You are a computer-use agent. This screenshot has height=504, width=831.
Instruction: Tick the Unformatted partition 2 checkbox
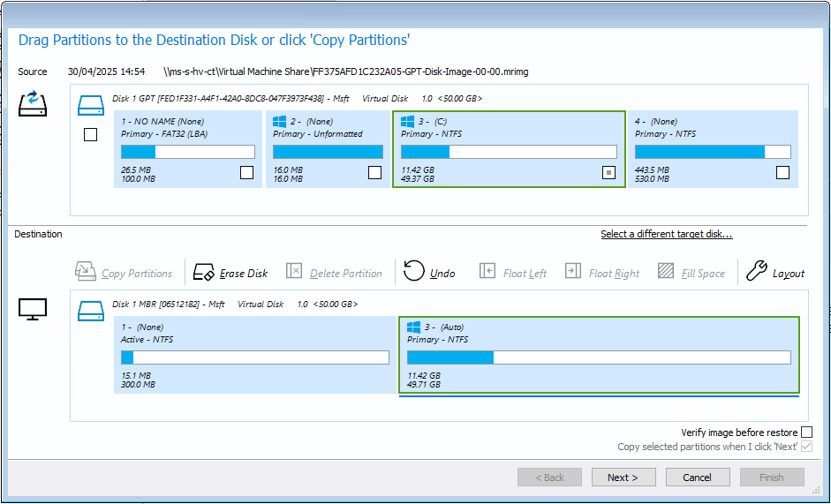tap(374, 173)
